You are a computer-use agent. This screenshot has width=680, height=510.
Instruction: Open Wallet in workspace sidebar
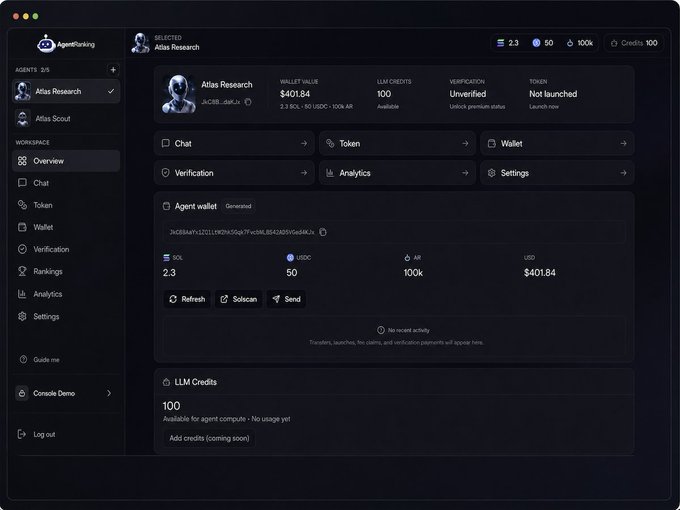coord(66,227)
